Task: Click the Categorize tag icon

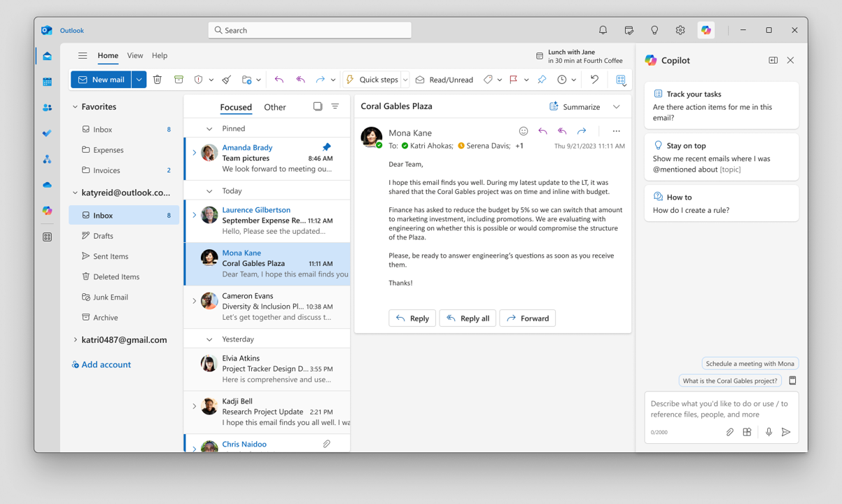Action: point(488,80)
